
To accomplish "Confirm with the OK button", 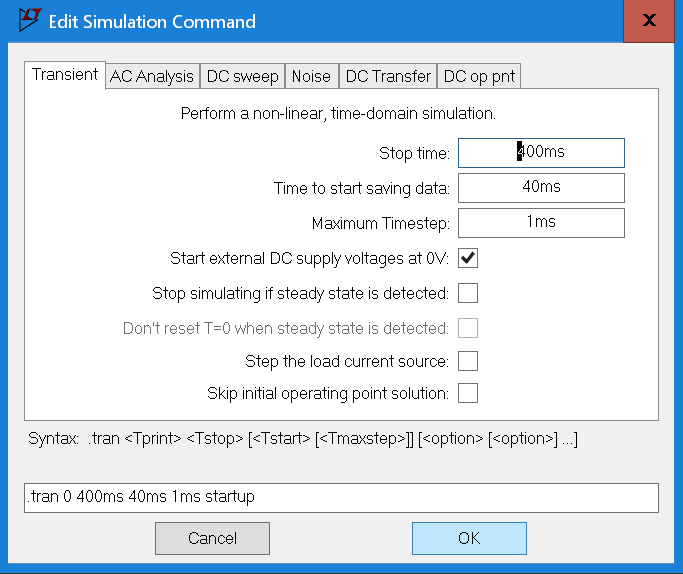I will pyautogui.click(x=469, y=538).
